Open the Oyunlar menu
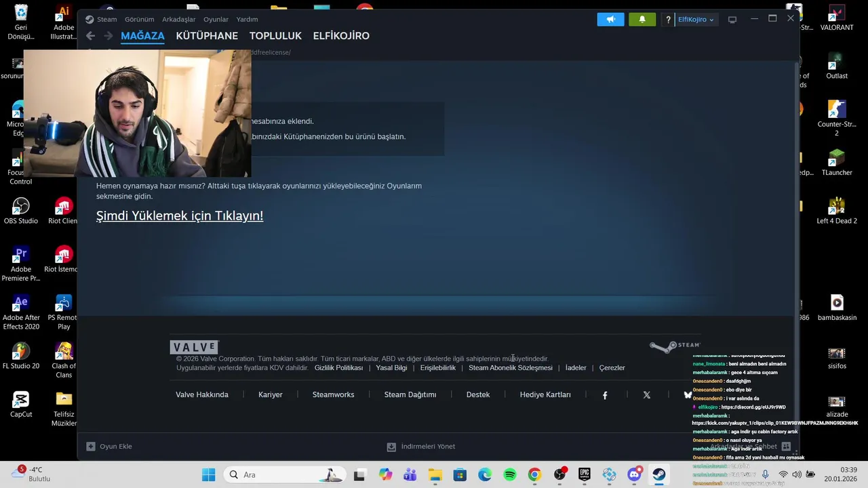Image resolution: width=868 pixels, height=488 pixels. 216,19
